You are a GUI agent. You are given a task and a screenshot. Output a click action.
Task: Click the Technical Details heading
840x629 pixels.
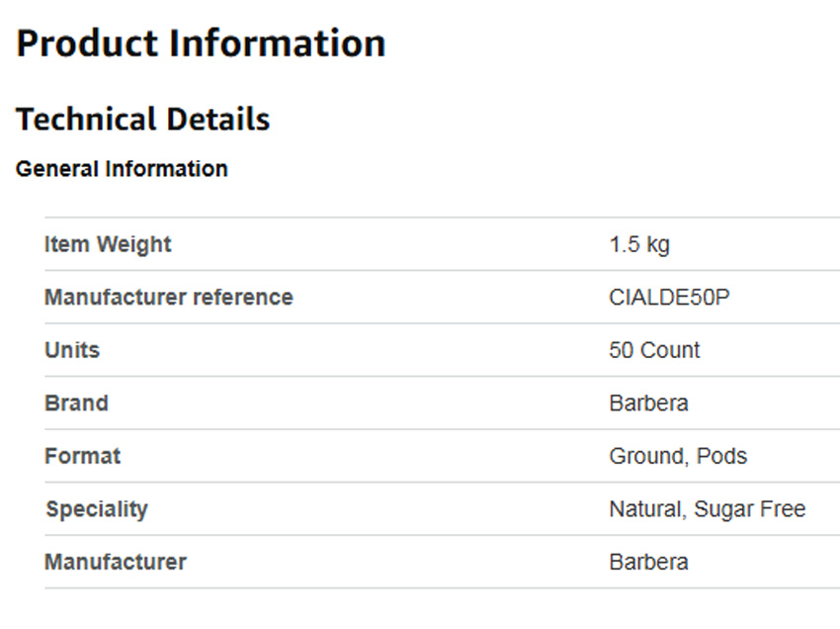142,120
